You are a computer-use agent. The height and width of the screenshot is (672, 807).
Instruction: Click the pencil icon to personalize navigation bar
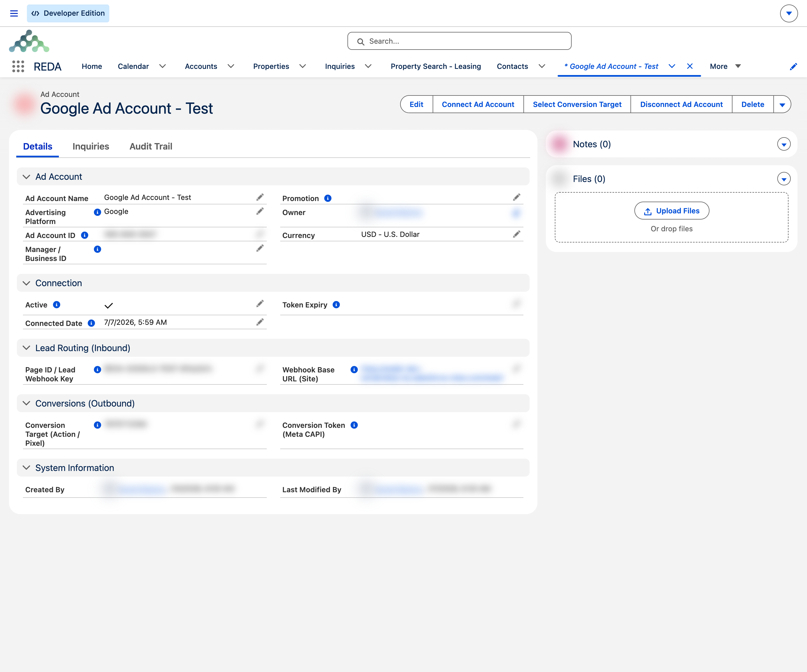point(793,66)
